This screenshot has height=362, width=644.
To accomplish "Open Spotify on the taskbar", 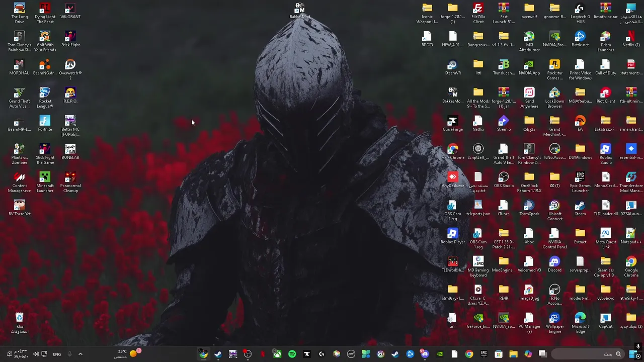I will click(292, 354).
